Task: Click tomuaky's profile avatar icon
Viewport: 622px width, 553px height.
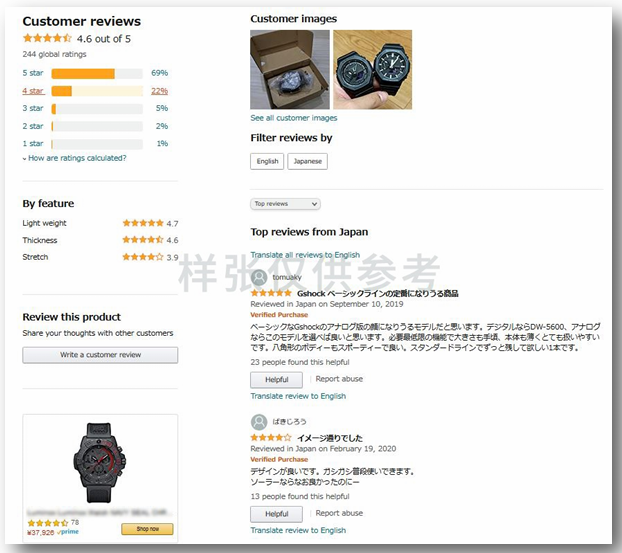Action: pyautogui.click(x=259, y=277)
